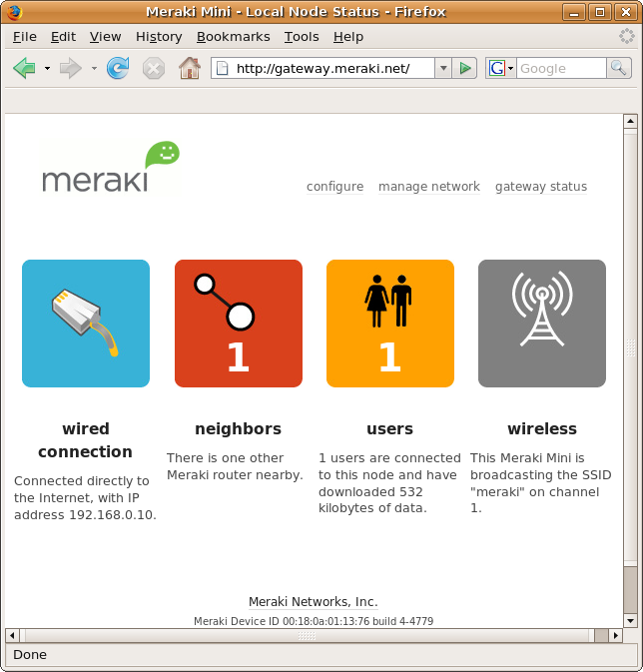The width and height of the screenshot is (643, 672).
Task: Reload the current page
Action: pos(118,68)
